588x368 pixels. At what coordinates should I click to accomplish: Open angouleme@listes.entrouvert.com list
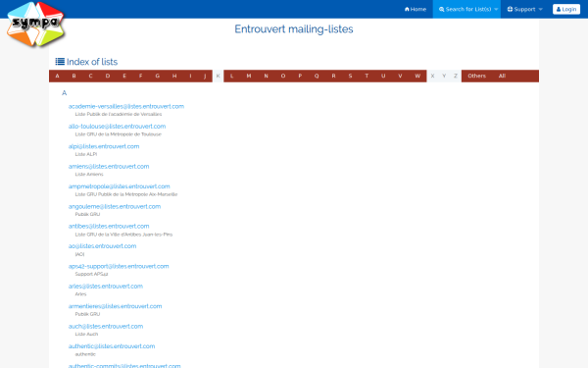point(115,206)
